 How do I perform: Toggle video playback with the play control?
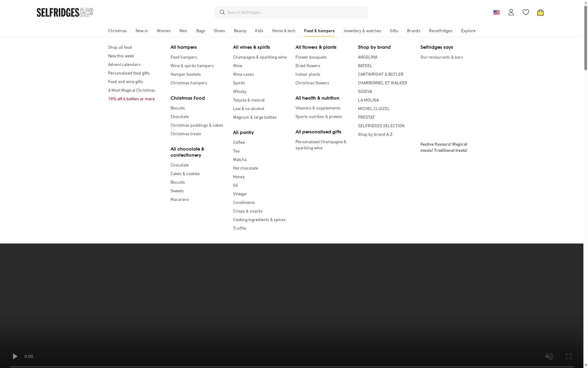pos(15,356)
